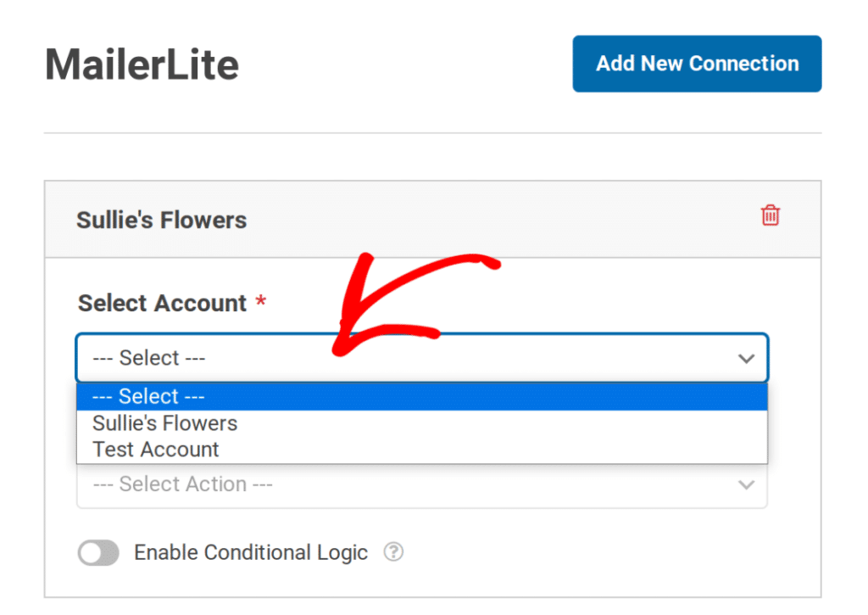Image resolution: width=868 pixels, height=615 pixels.
Task: Choose Test Account in the open dropdown
Action: pyautogui.click(x=155, y=449)
